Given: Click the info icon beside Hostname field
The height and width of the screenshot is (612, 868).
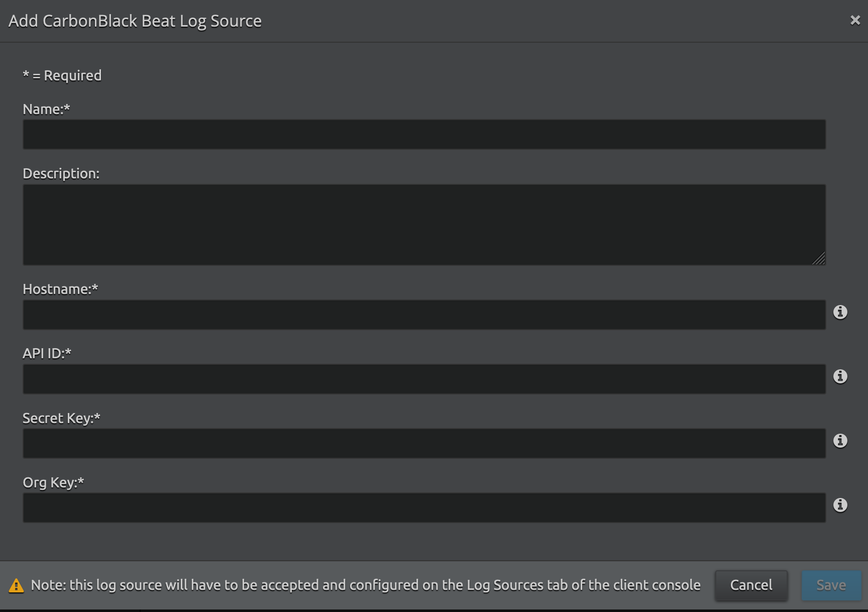Looking at the screenshot, I should [x=840, y=312].
